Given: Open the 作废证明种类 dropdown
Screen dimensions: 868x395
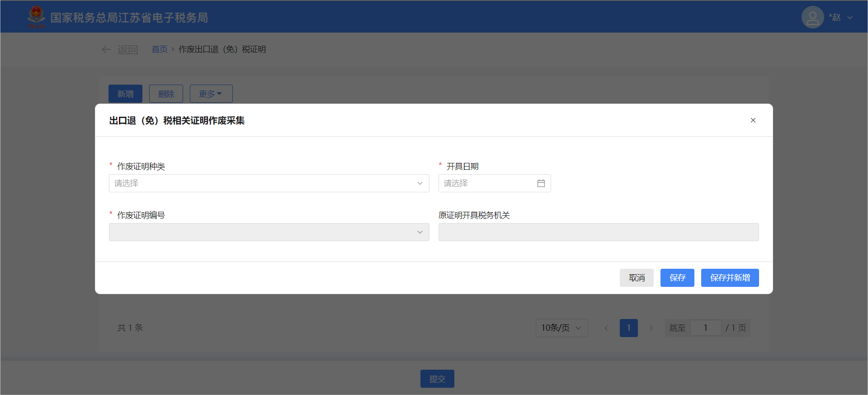Looking at the screenshot, I should 269,183.
